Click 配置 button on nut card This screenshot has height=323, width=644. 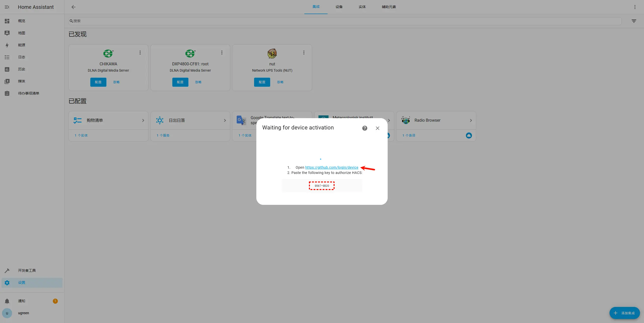point(262,82)
